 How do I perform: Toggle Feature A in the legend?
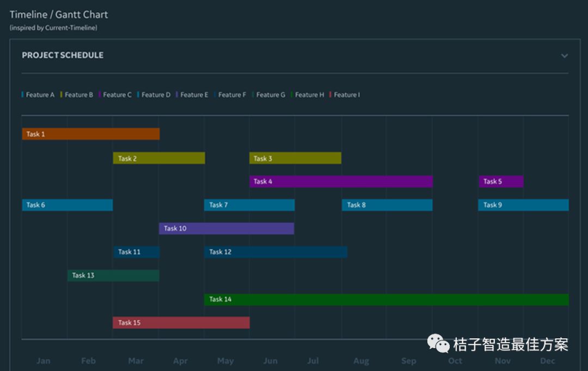(39, 95)
